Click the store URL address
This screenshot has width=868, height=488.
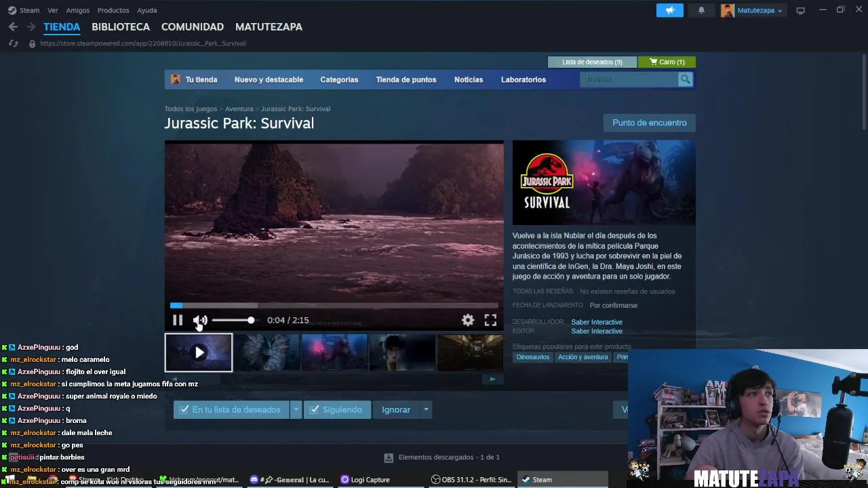pyautogui.click(x=143, y=43)
